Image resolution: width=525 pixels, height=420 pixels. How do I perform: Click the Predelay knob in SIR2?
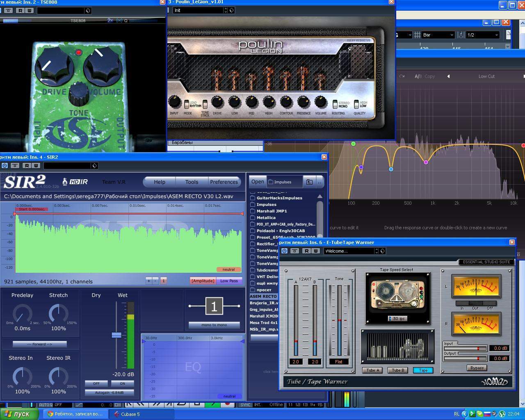[22, 315]
